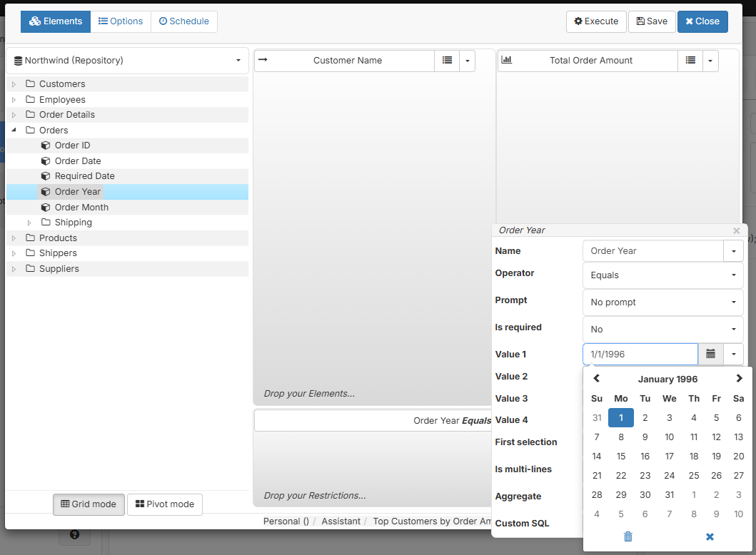This screenshot has height=555, width=756.
Task: Expand the Customers folder
Action: coord(14,84)
